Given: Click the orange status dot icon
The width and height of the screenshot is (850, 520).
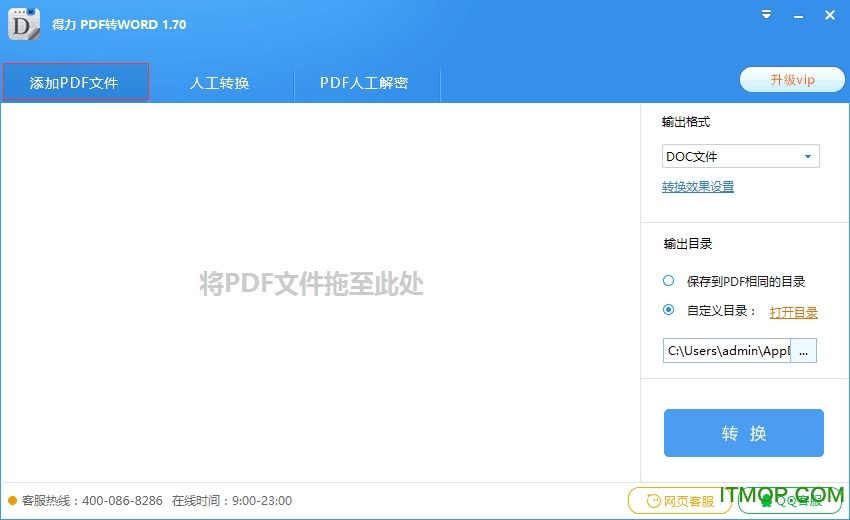Looking at the screenshot, I should point(12,500).
